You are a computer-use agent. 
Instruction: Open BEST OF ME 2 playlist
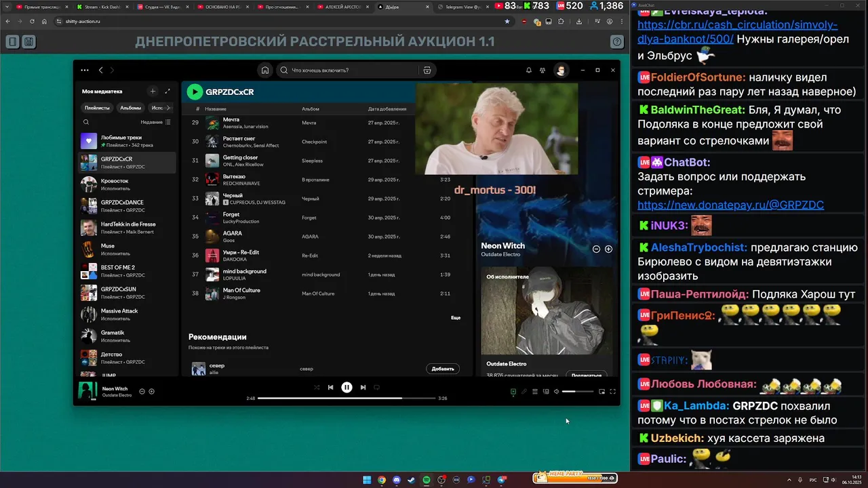pos(127,271)
